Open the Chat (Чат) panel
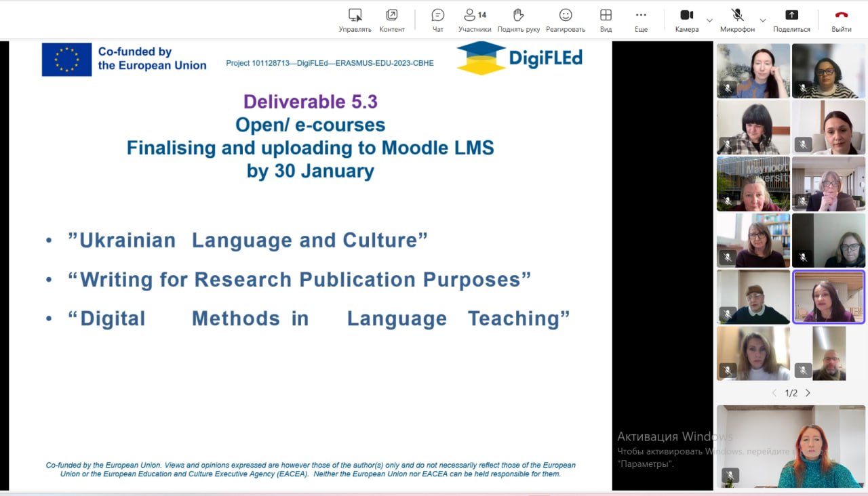Image resolution: width=868 pixels, height=496 pixels. (438, 20)
